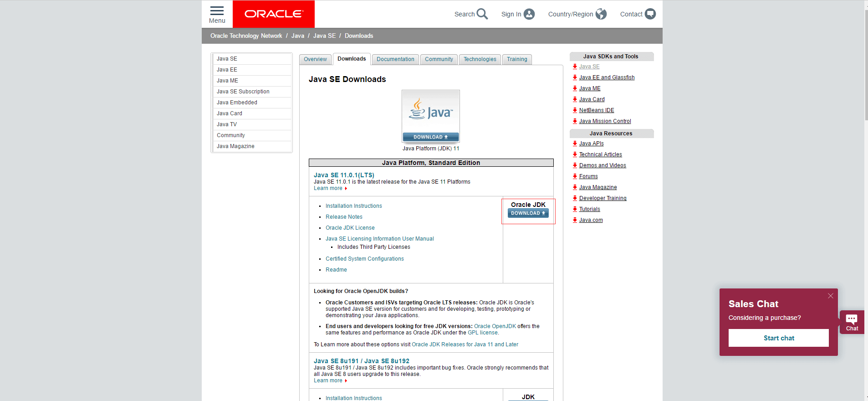Viewport: 868px width, 401px height.
Task: Open Java ME link under SDKs and Tools
Action: (x=590, y=88)
